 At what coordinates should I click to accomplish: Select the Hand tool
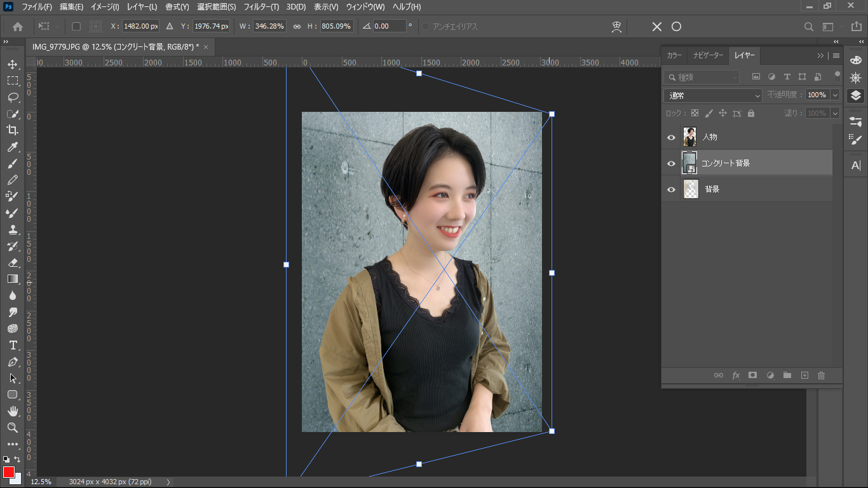(x=12, y=411)
